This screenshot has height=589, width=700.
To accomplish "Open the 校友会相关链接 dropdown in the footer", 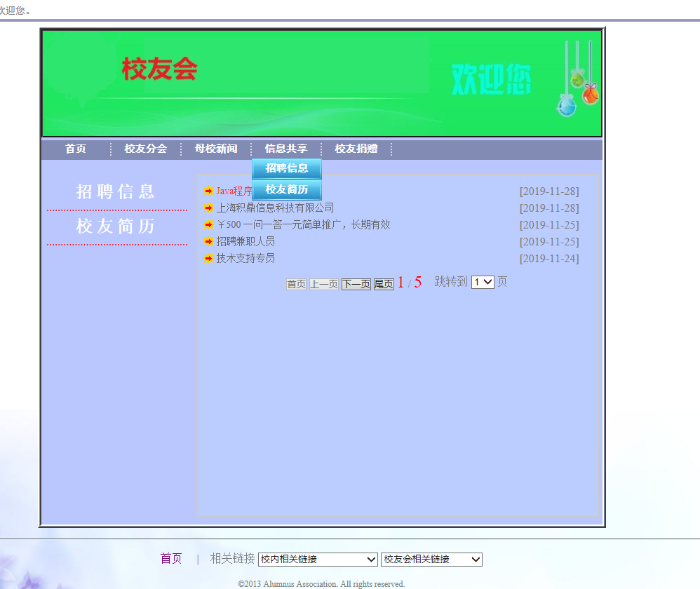I will point(430,559).
